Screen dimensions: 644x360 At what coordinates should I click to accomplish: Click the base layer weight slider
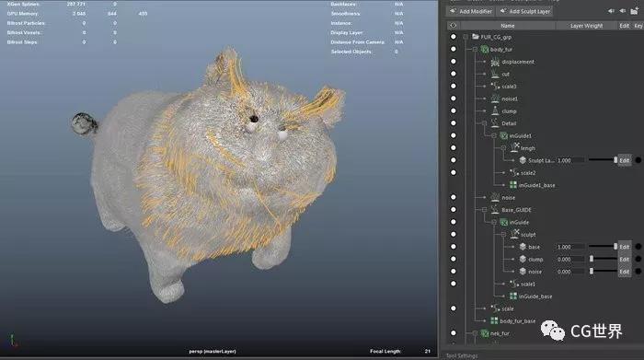click(603, 247)
